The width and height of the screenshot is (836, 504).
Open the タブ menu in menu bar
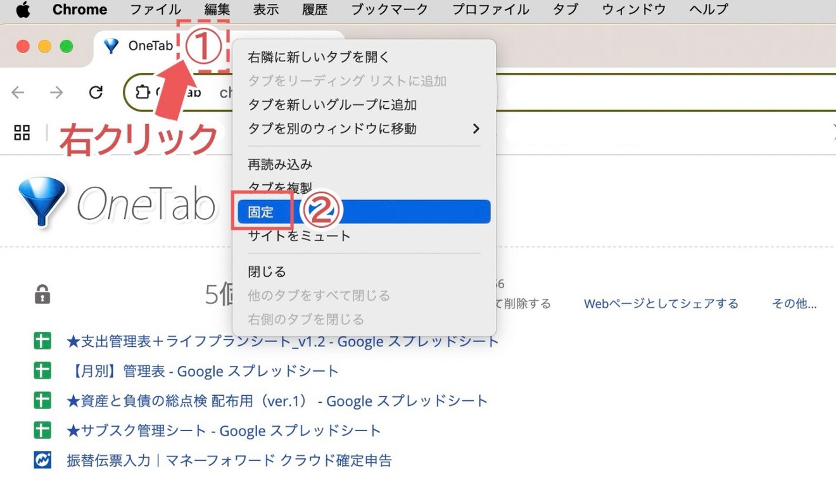(566, 9)
